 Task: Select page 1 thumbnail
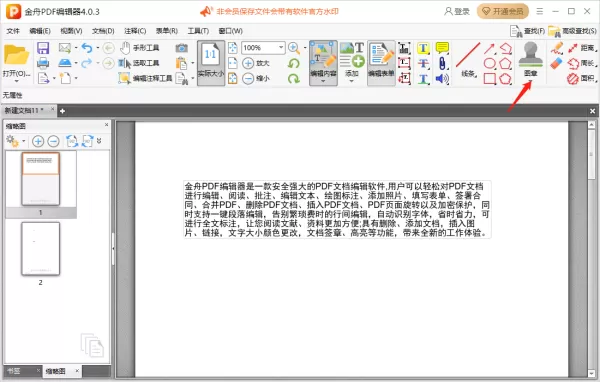41,179
